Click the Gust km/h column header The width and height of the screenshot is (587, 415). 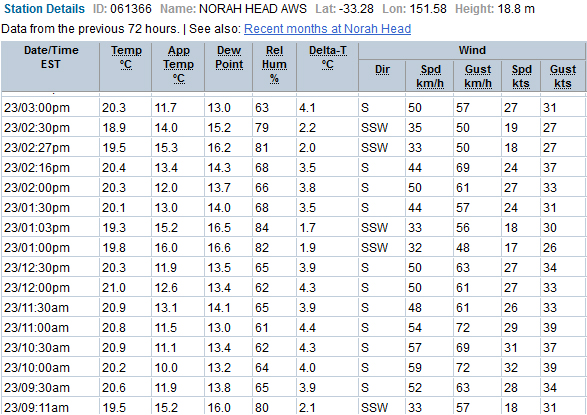click(x=478, y=76)
